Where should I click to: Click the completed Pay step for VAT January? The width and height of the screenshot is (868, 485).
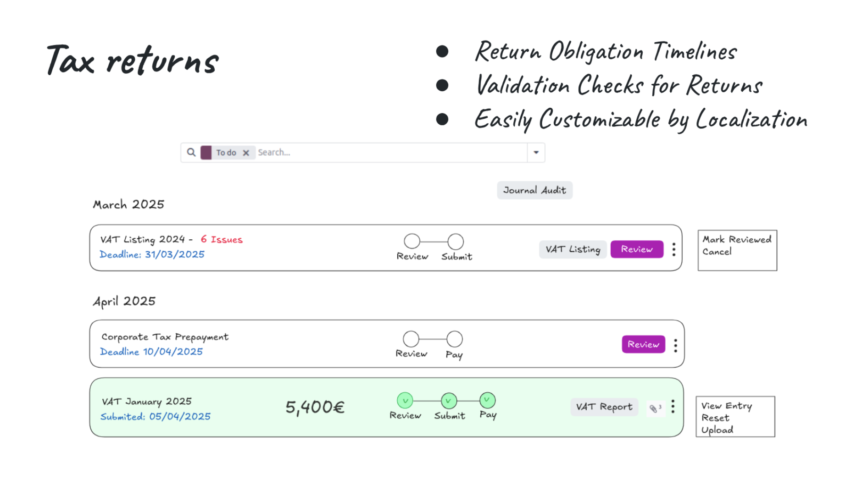[x=487, y=400]
